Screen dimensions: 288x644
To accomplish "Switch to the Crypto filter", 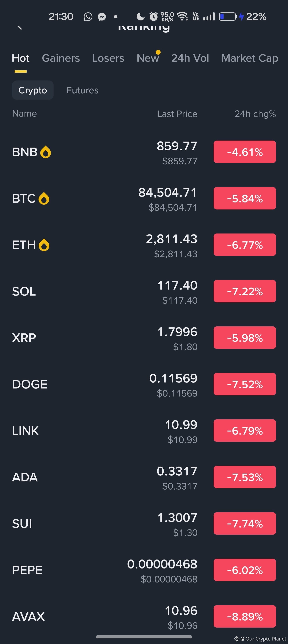I will [33, 90].
